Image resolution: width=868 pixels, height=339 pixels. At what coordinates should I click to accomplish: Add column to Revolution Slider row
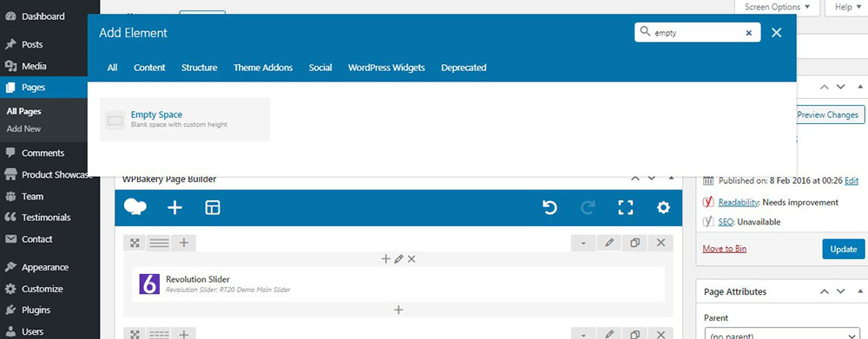[x=184, y=243]
